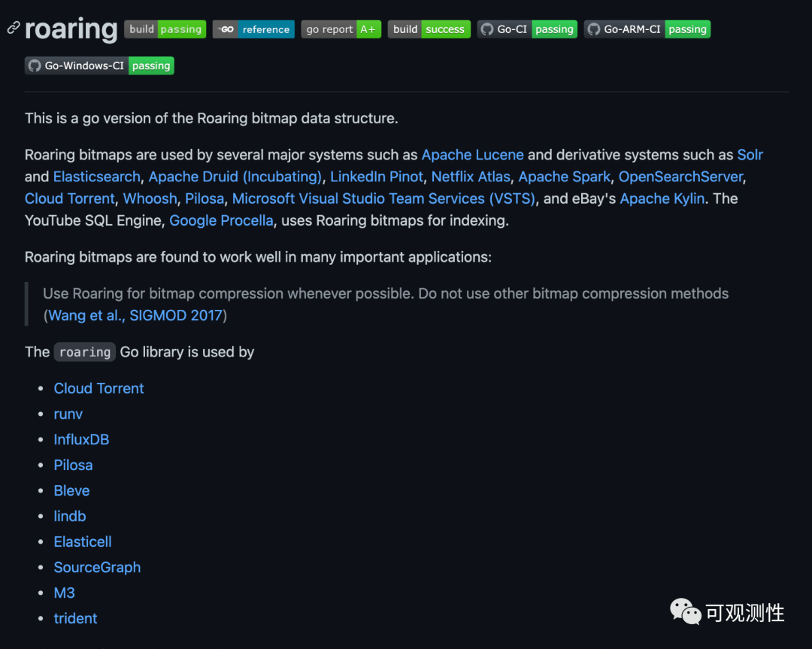Screen dimensions: 812x649
Task: Open the build passing badge
Action: 165,29
